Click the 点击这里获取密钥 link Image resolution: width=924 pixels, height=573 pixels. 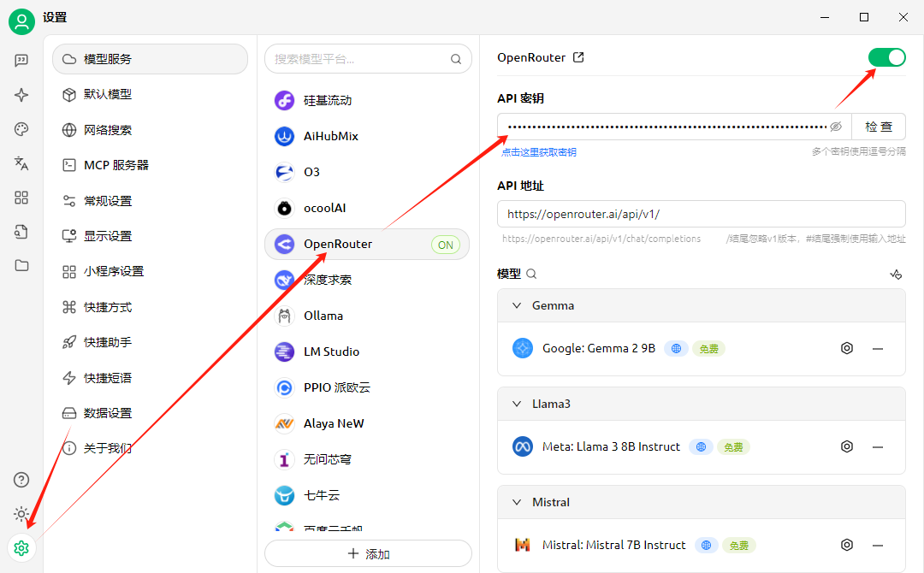tap(538, 152)
